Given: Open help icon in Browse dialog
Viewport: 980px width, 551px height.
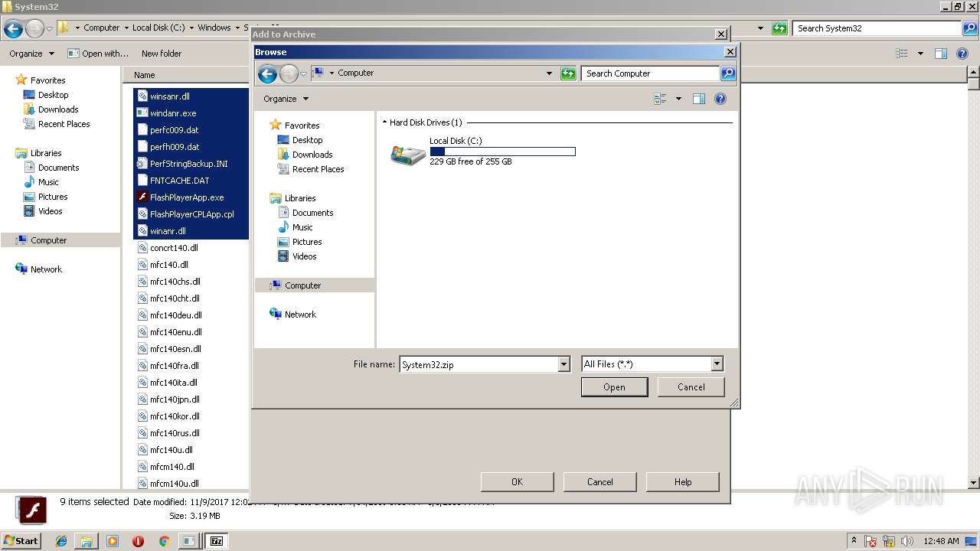Looking at the screenshot, I should click(720, 99).
